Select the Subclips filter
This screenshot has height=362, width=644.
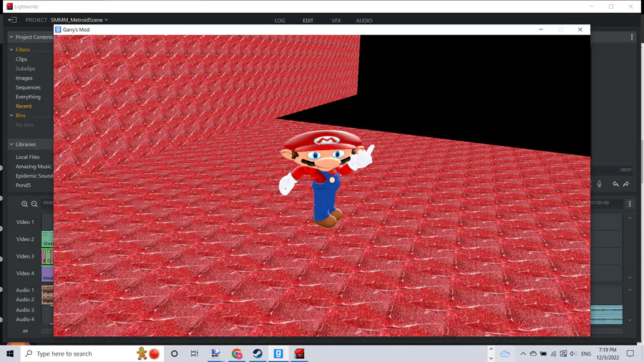[25, 69]
